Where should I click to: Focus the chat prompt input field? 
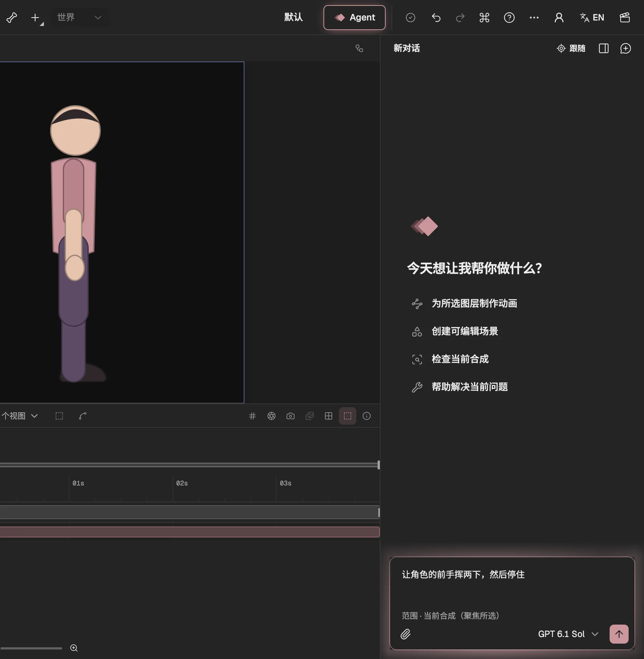coord(512,584)
